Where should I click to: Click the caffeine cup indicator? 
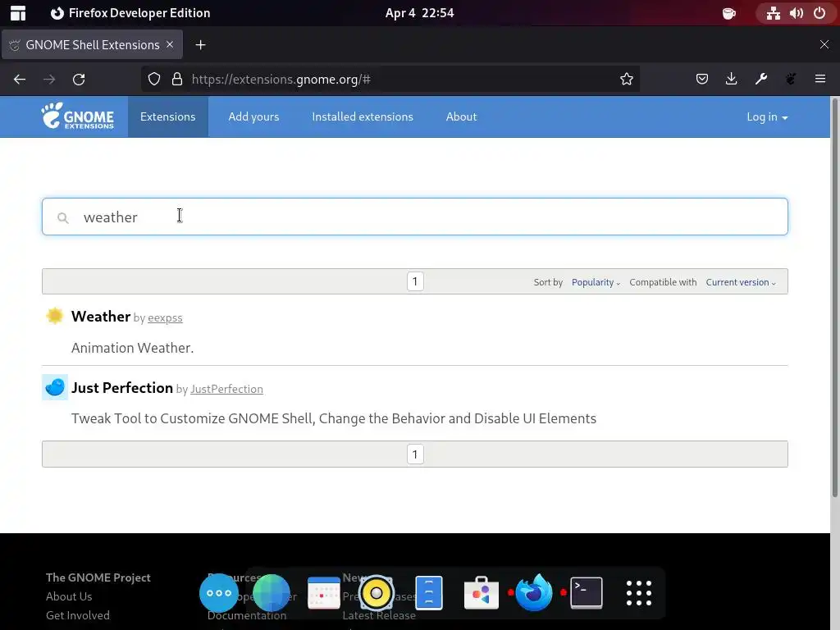pyautogui.click(x=729, y=13)
